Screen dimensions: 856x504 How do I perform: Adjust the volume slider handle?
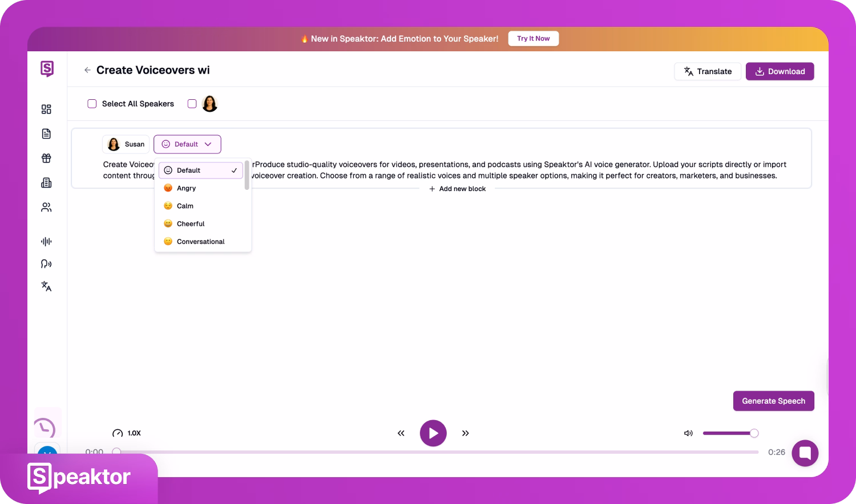[x=754, y=433]
